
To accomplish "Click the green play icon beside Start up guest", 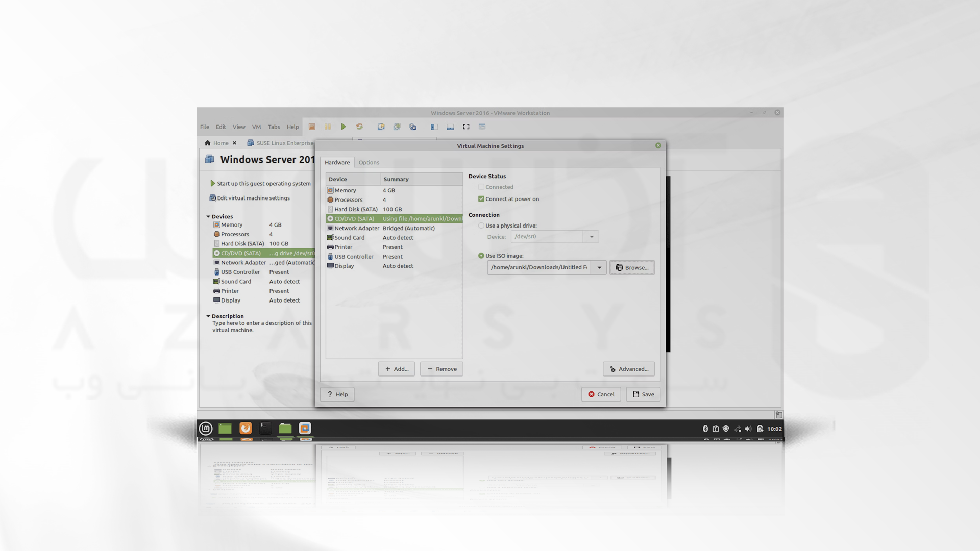I will point(212,183).
